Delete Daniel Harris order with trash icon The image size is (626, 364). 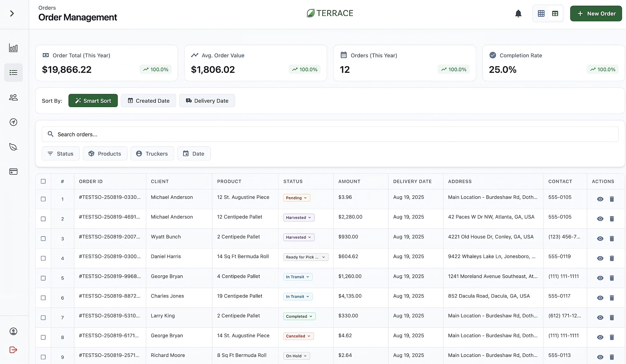[612, 258]
